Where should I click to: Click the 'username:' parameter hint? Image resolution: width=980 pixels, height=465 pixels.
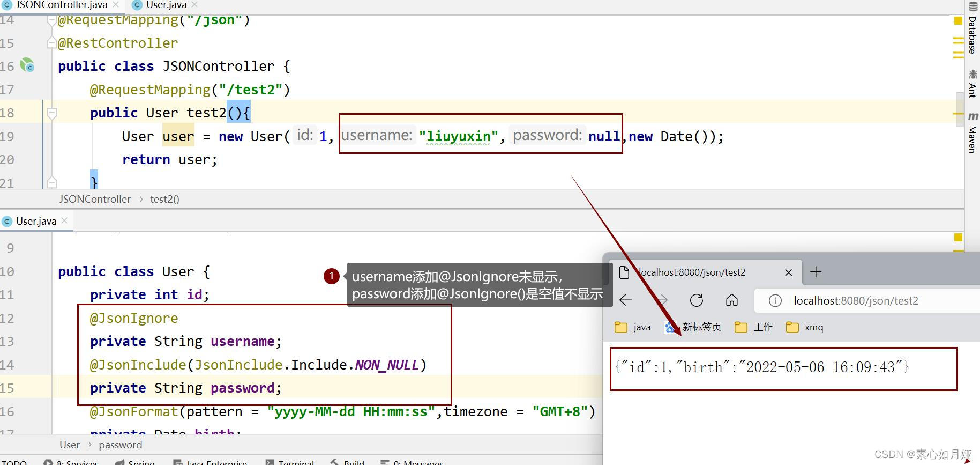pyautogui.click(x=377, y=135)
